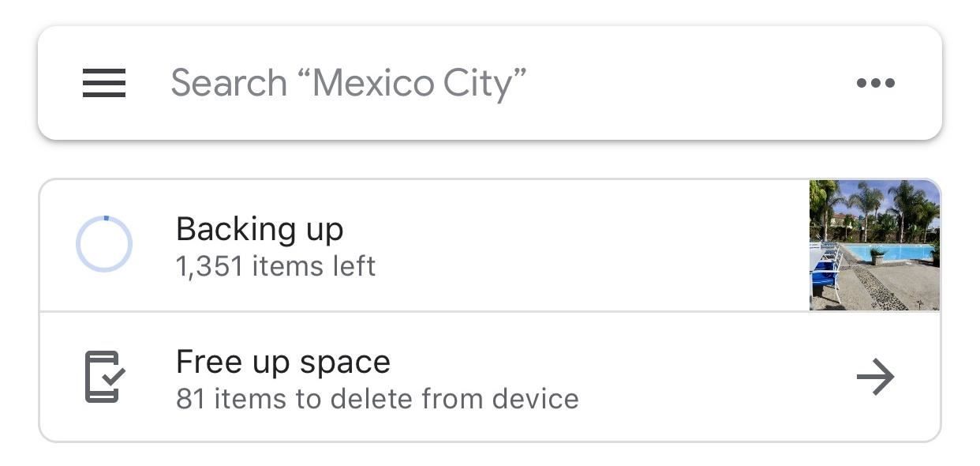980x466 pixels.
Task: Select the "Free up space" label
Action: [x=282, y=362]
